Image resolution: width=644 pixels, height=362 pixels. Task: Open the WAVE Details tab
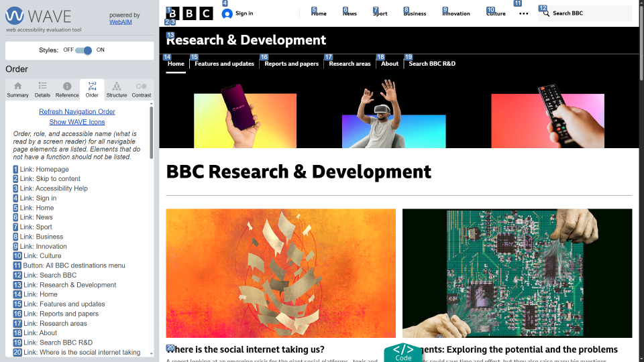[42, 89]
